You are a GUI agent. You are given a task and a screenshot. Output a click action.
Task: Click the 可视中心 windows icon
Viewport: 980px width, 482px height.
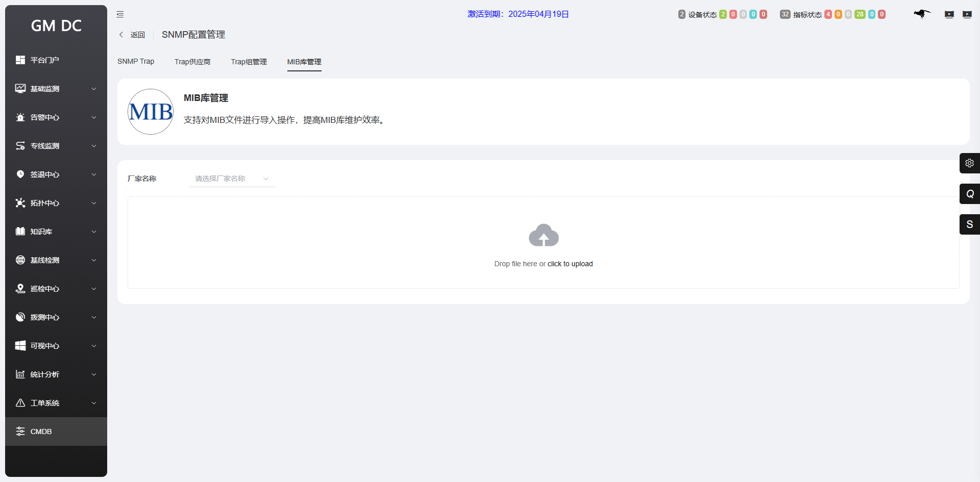pos(20,346)
